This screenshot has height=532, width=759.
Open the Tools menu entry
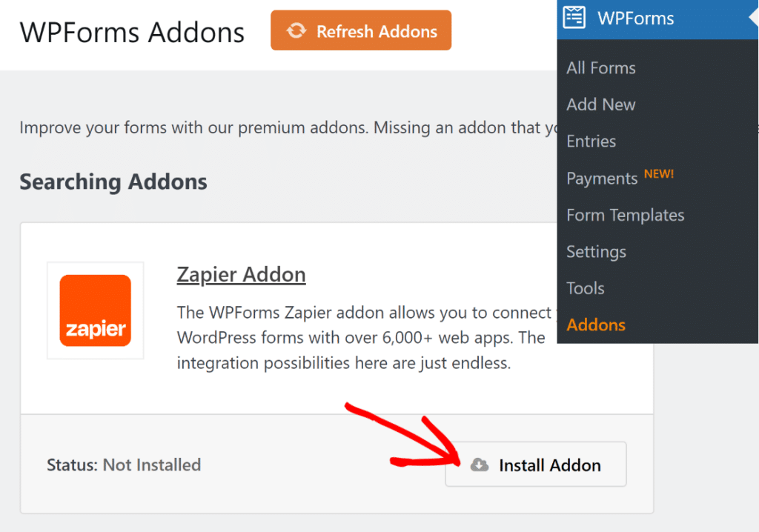[x=585, y=288]
